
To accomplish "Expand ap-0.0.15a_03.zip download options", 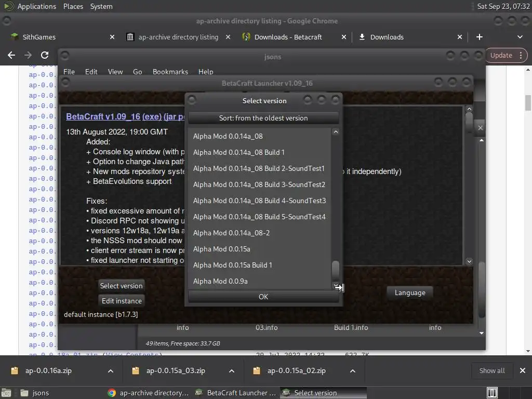I will coord(232,371).
